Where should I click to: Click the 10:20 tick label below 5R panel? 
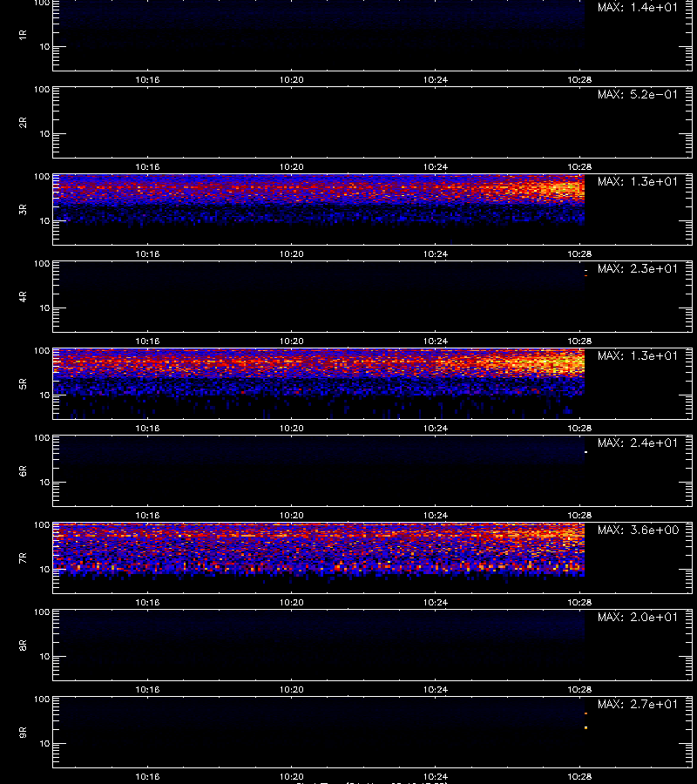tap(292, 428)
